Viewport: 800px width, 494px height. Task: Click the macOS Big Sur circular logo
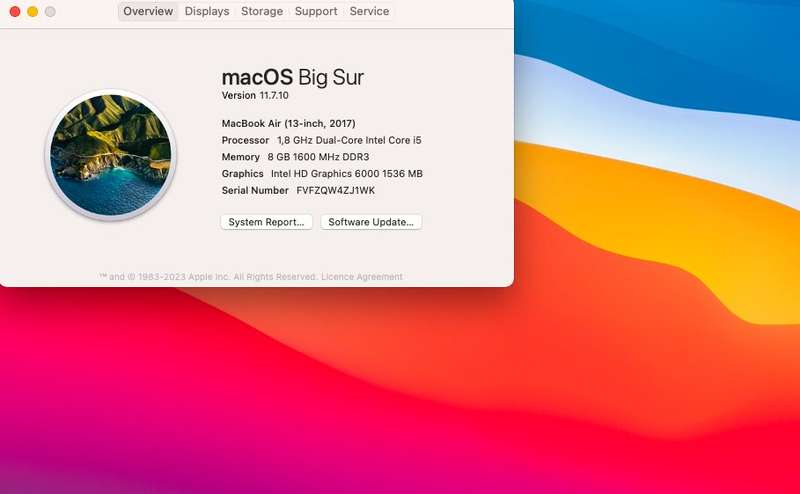(111, 155)
